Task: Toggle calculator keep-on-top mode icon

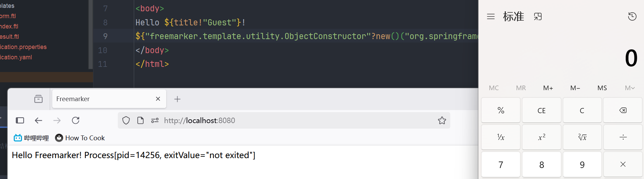Action: click(538, 16)
